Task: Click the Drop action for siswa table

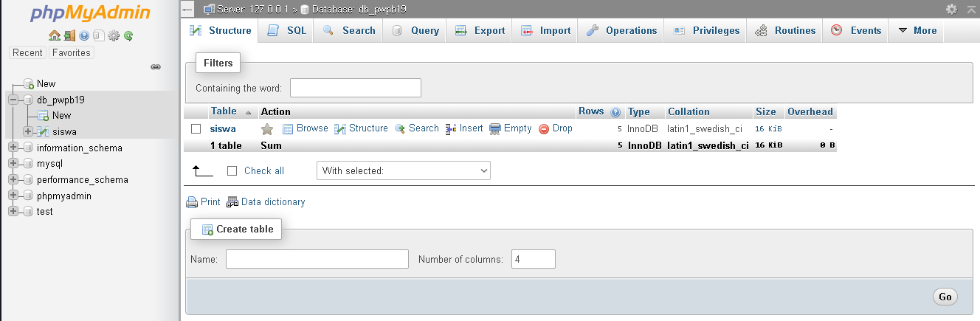Action: click(x=556, y=128)
